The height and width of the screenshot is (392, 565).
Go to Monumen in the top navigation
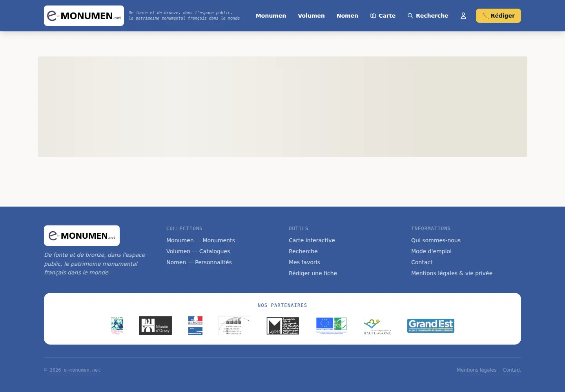pos(271,16)
